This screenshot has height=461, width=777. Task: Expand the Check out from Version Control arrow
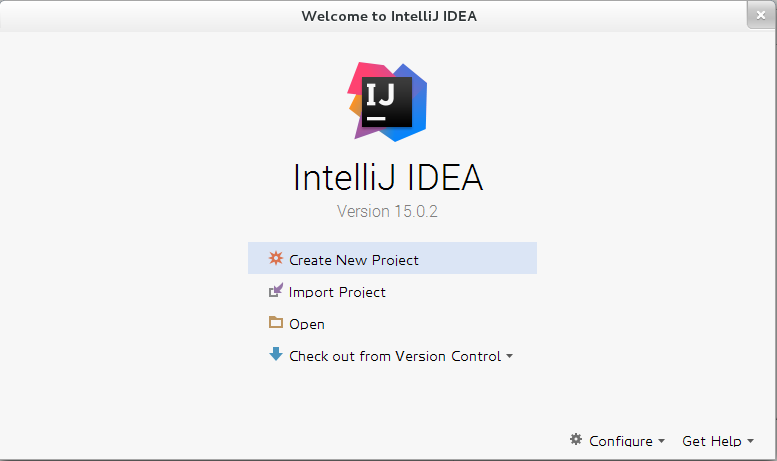pos(509,356)
